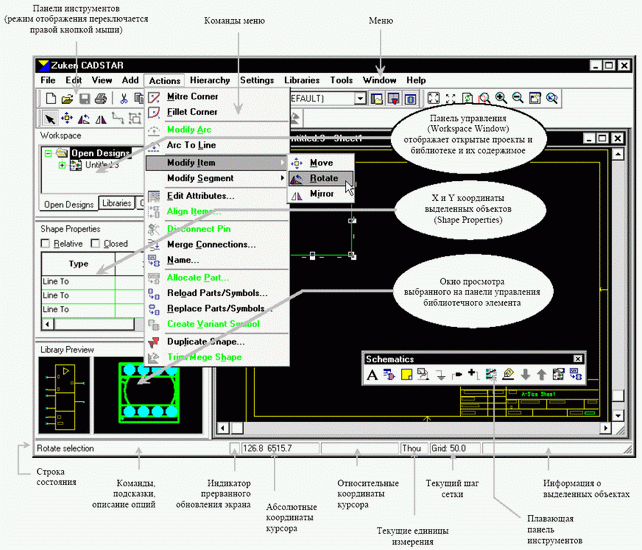This screenshot has width=642, height=550.
Task: Click the horizontal scrollbar left arrow
Action: (222, 428)
